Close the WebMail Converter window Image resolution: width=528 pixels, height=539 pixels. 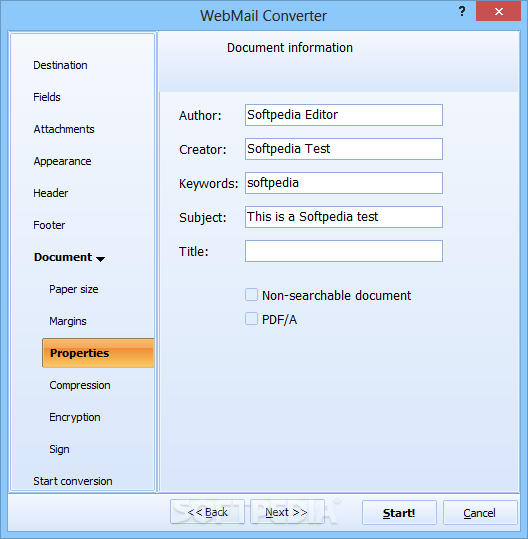tap(498, 11)
